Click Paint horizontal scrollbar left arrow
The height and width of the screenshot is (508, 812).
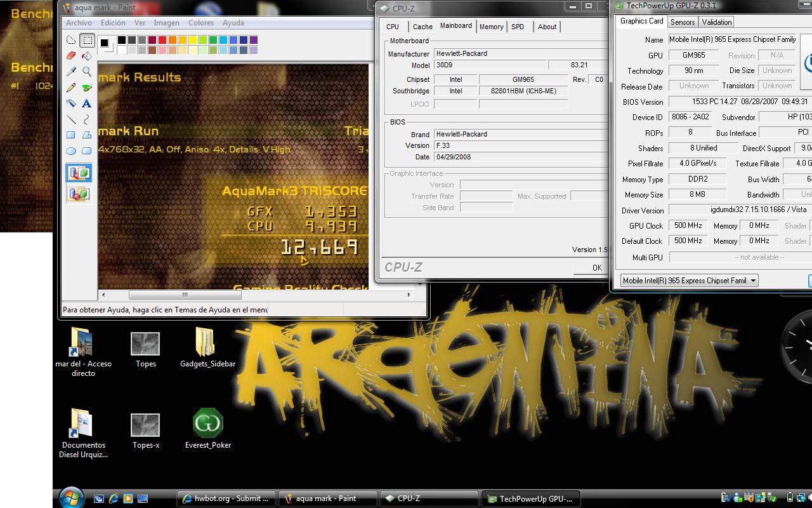[103, 295]
